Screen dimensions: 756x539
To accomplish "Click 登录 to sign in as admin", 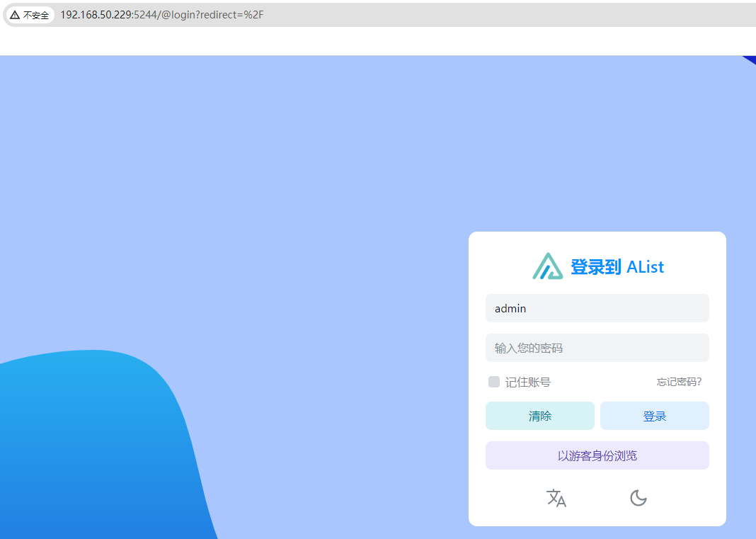I will [654, 416].
